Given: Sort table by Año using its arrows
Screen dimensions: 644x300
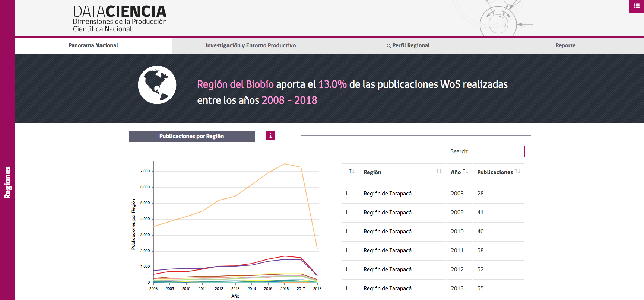Looking at the screenshot, I should (465, 171).
